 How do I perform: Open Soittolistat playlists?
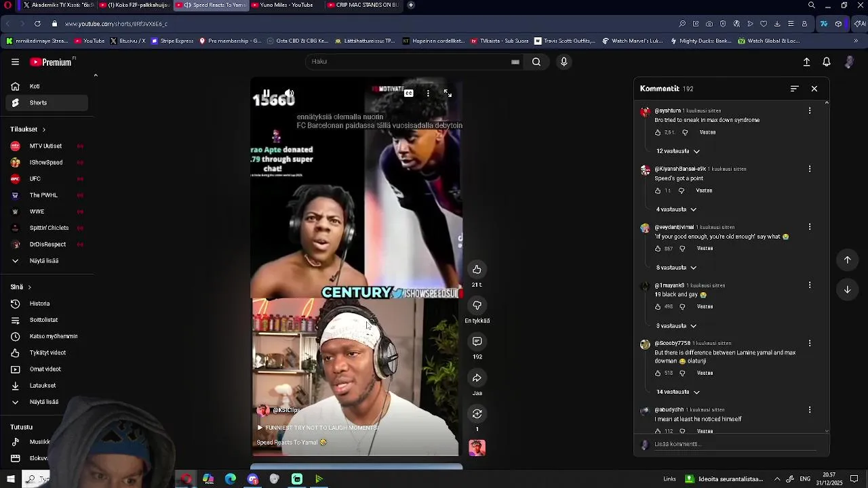(47, 320)
